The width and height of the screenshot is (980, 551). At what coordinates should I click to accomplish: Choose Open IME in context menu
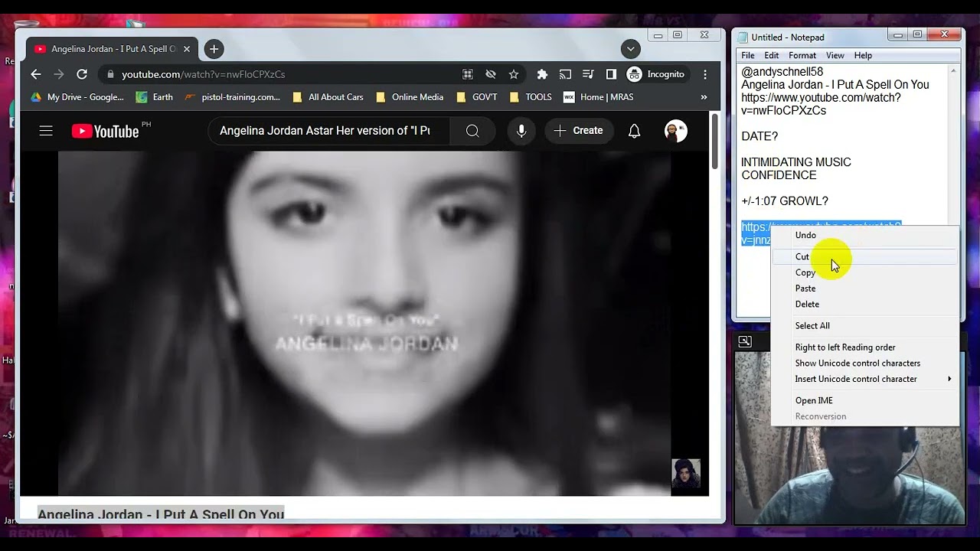pyautogui.click(x=865, y=400)
